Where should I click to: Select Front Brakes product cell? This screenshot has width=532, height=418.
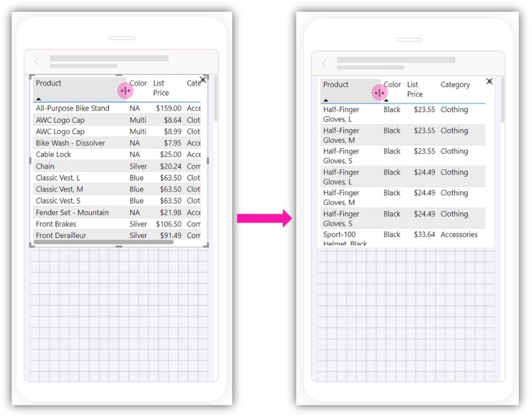coord(56,224)
